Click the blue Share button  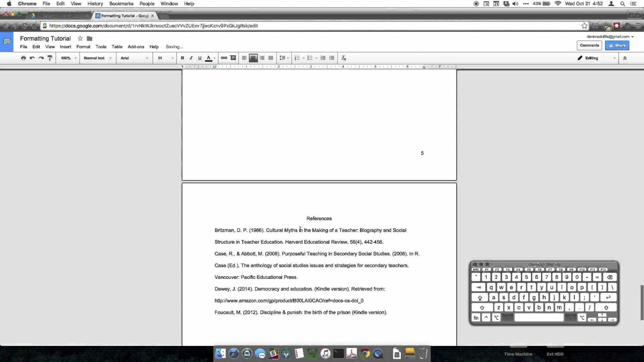[x=617, y=45]
